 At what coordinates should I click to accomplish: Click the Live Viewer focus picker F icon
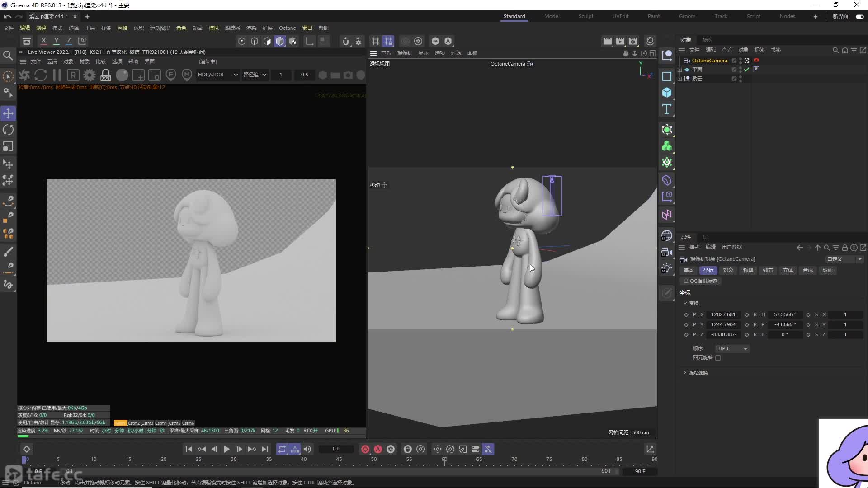click(171, 75)
